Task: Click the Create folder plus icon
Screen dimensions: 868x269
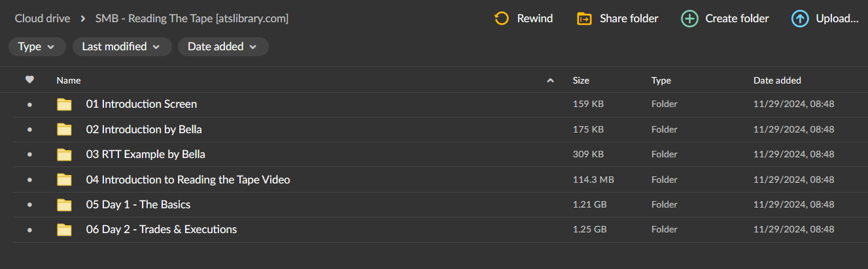Action: (x=689, y=18)
